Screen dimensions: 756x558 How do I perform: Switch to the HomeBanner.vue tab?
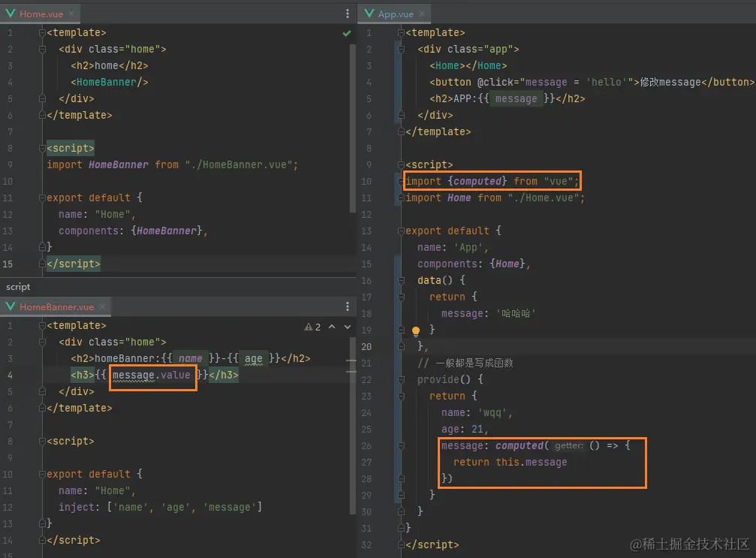[56, 306]
